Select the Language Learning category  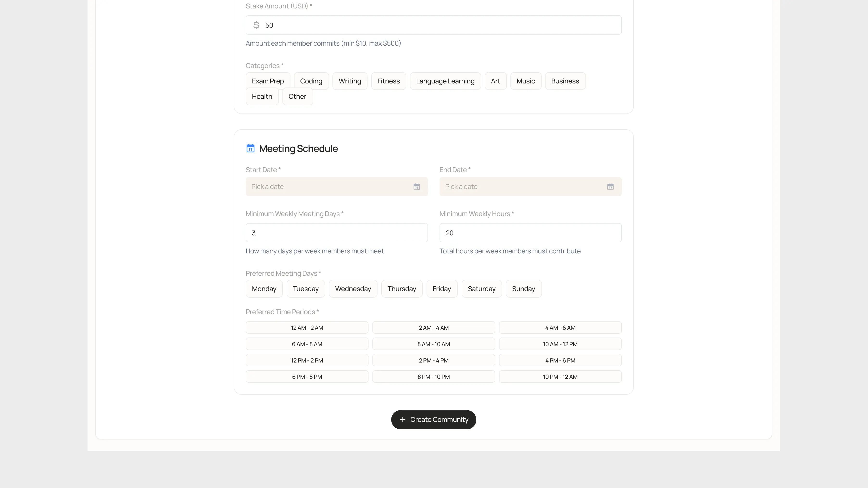[445, 81]
